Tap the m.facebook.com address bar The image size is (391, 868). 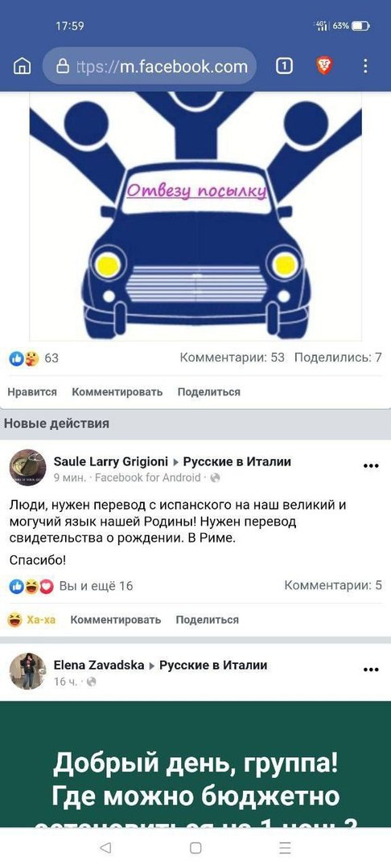click(150, 67)
